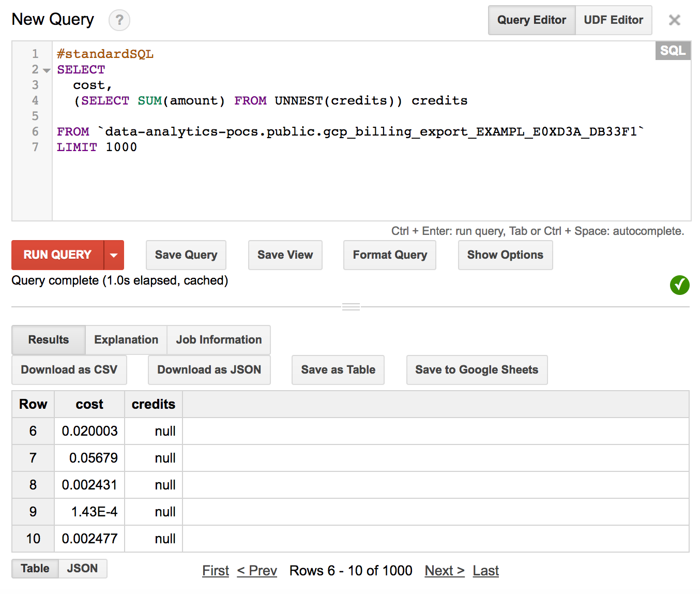Collapse the SELECT block fold arrow
Viewport: 700px width, 594px height.
47,70
